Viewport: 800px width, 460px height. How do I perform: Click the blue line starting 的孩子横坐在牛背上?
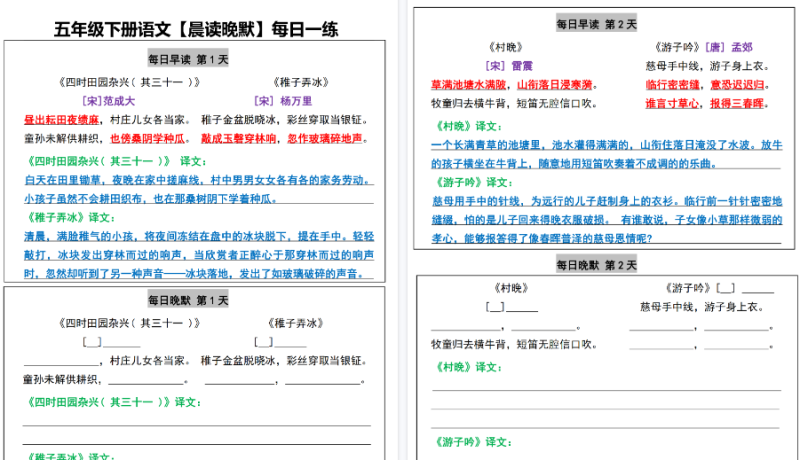(573, 164)
